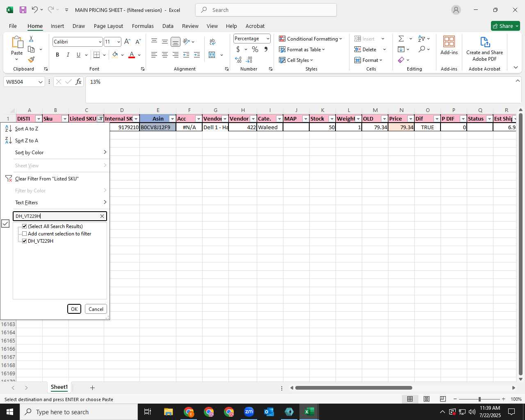This screenshot has height=420, width=525.
Task: Open the Data ribbon tab
Action: (168, 26)
